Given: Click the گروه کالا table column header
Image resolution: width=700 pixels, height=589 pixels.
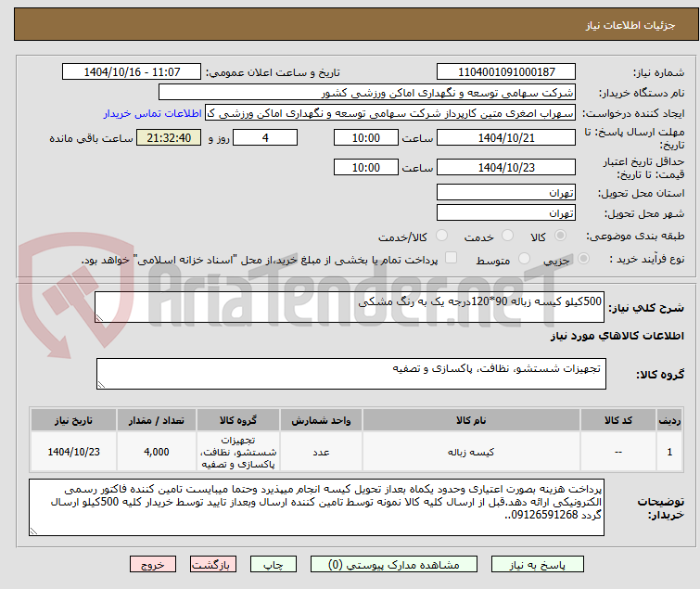Looking at the screenshot, I should pyautogui.click(x=238, y=420).
